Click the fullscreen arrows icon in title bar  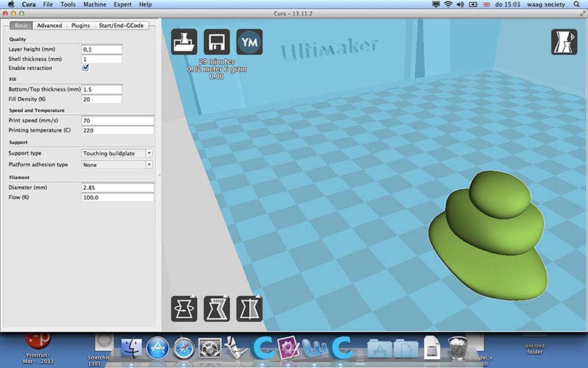583,13
